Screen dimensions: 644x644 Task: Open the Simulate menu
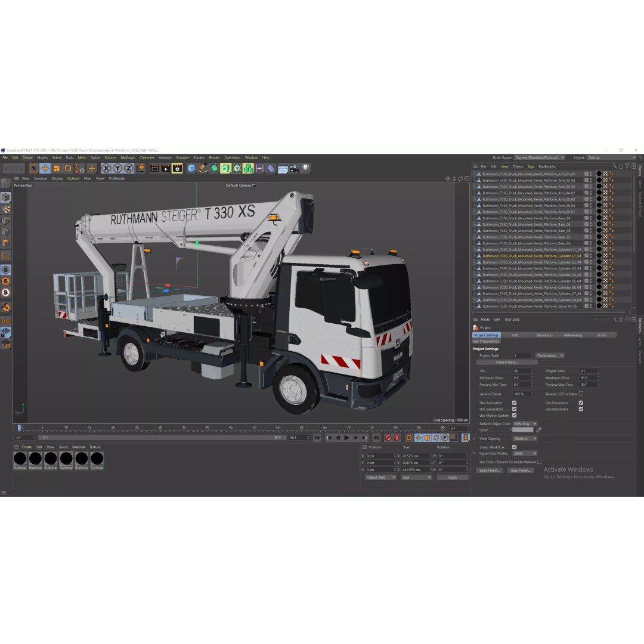(x=182, y=157)
